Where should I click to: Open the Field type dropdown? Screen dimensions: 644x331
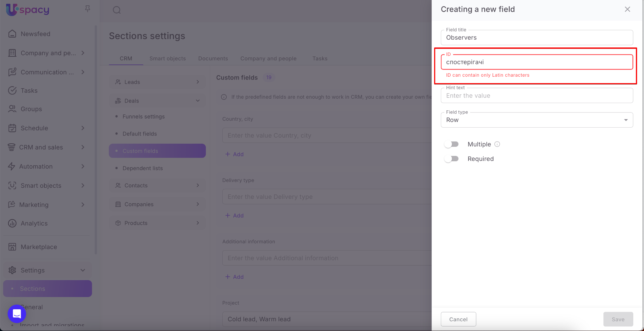point(536,120)
